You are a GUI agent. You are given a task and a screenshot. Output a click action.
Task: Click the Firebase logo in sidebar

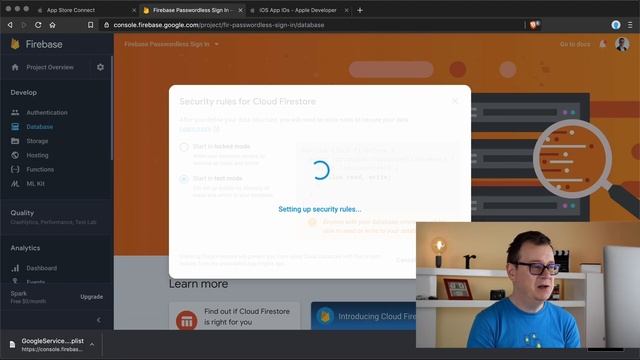tap(15, 44)
